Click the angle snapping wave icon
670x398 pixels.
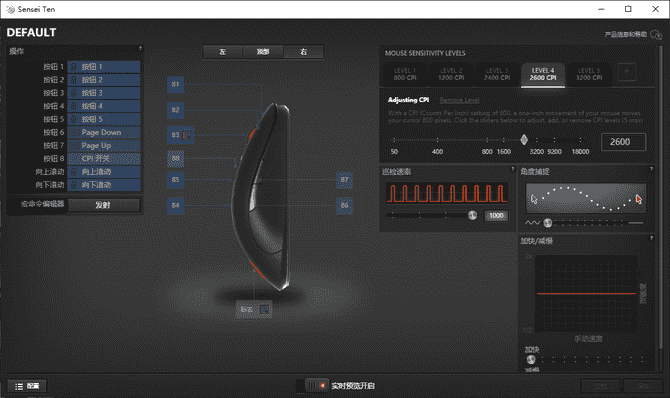point(532,223)
